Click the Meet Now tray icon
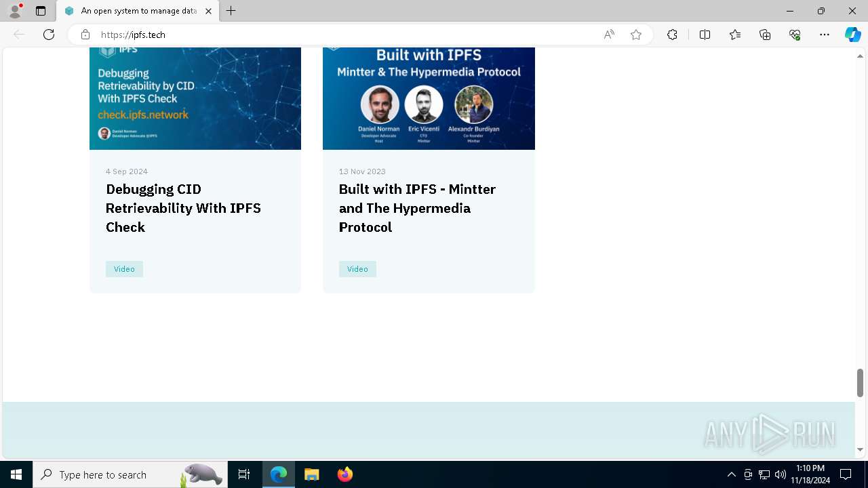Viewport: 868px width, 488px height. pyautogui.click(x=748, y=474)
